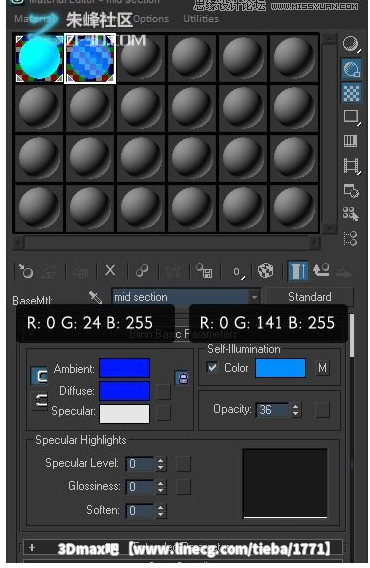Click the Opacity map slot button
The image size is (370, 568).
pos(322,410)
